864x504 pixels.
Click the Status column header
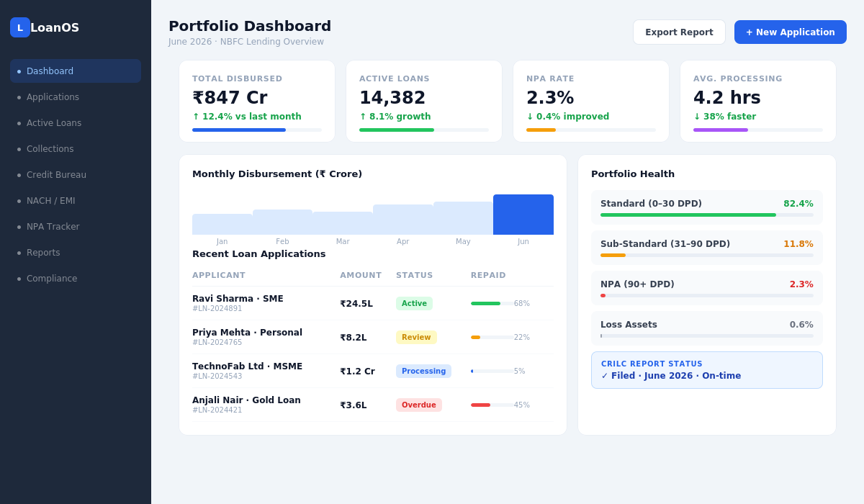coord(415,276)
